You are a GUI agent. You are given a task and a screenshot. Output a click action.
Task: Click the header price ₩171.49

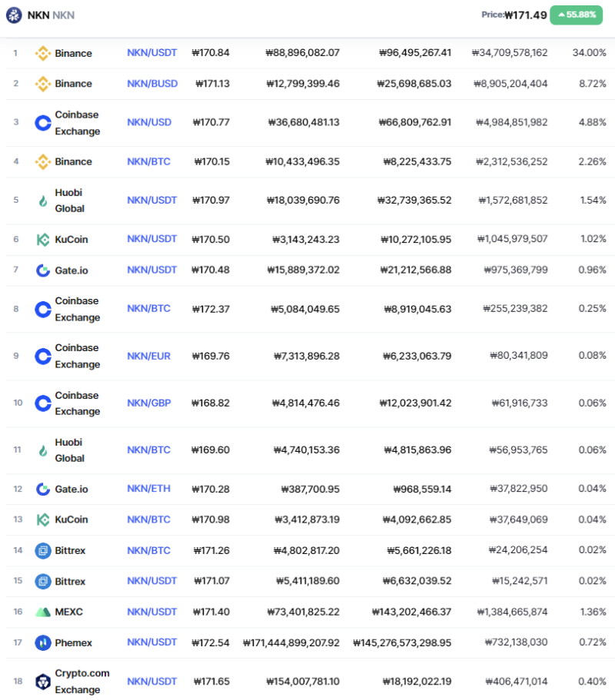pyautogui.click(x=525, y=15)
